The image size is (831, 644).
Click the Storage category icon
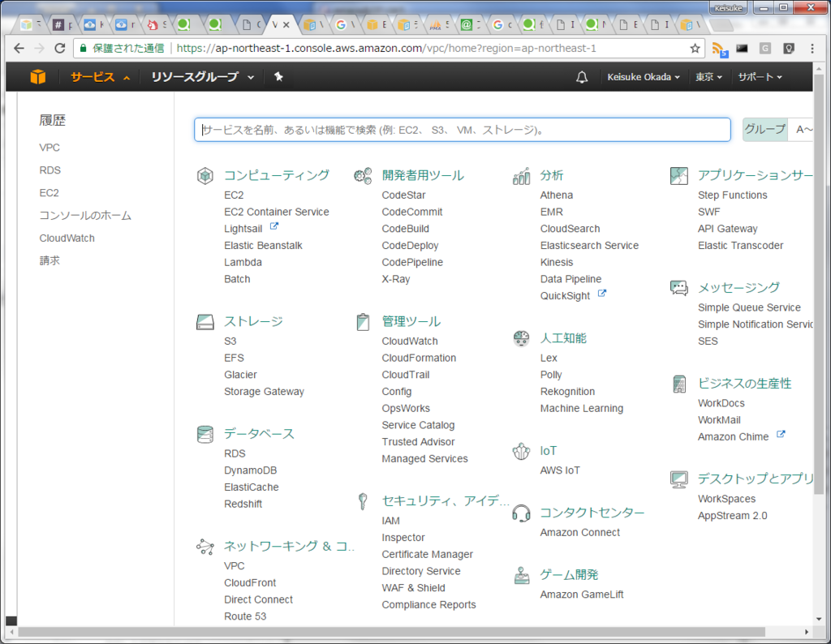205,321
